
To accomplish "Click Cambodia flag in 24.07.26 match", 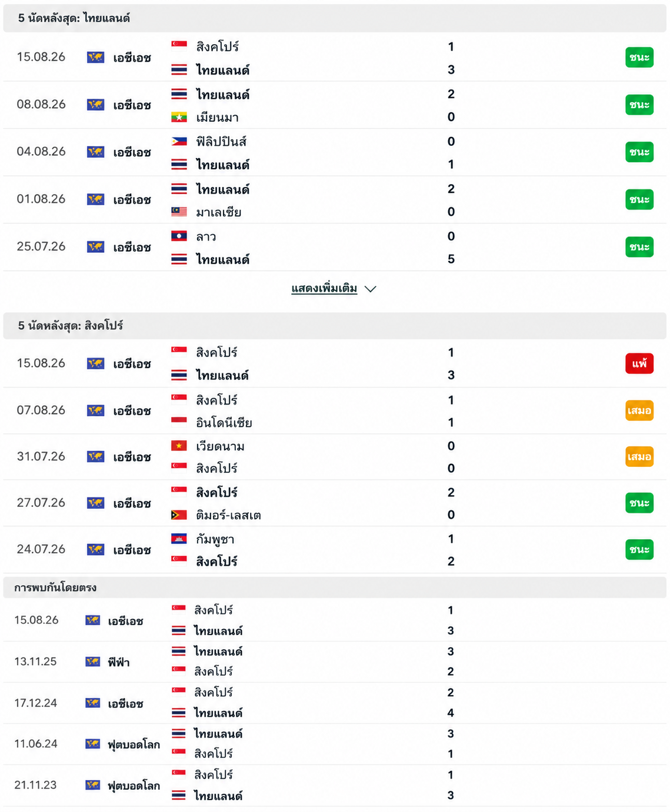I will (x=179, y=539).
